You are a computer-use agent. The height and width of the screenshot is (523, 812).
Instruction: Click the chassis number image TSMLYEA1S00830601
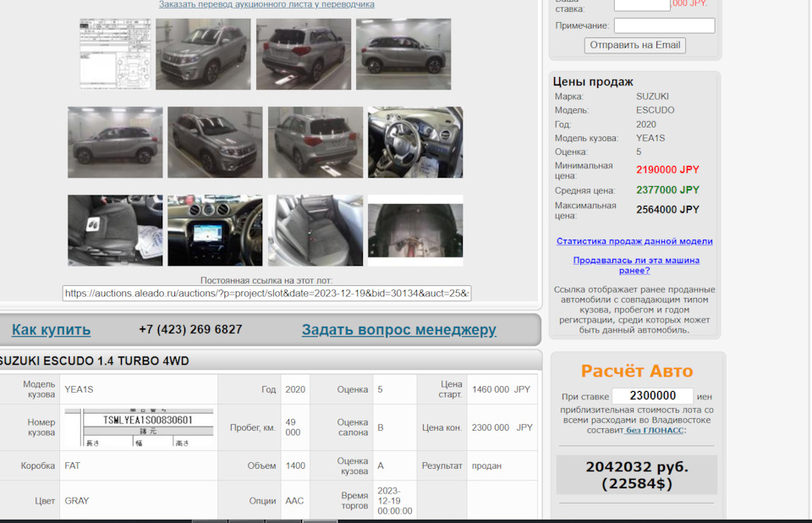coord(139,427)
